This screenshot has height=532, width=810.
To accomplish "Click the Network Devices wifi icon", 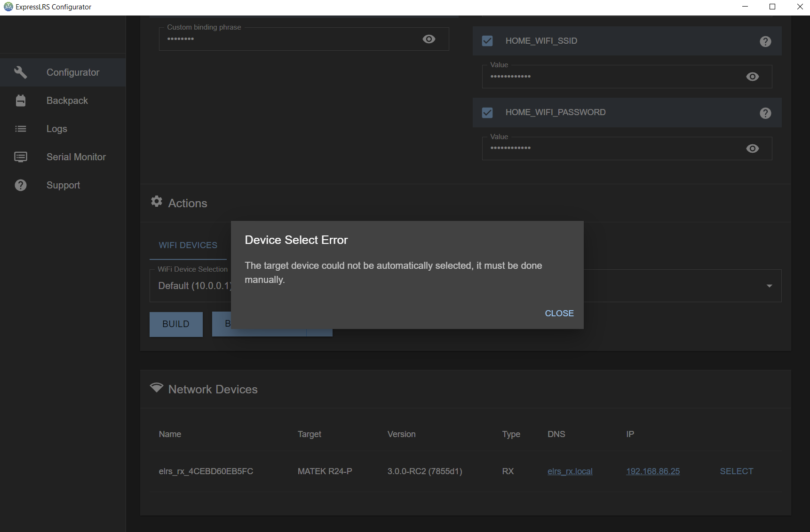I will click(x=157, y=388).
